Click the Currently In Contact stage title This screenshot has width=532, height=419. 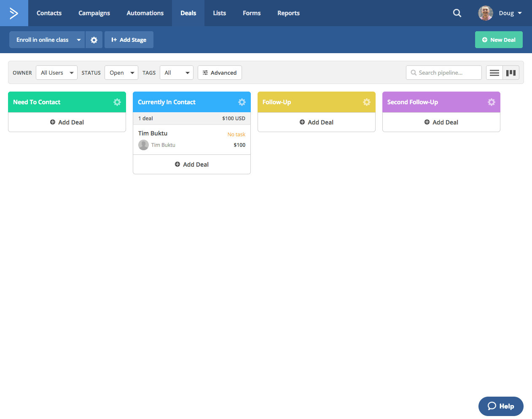[x=167, y=102]
